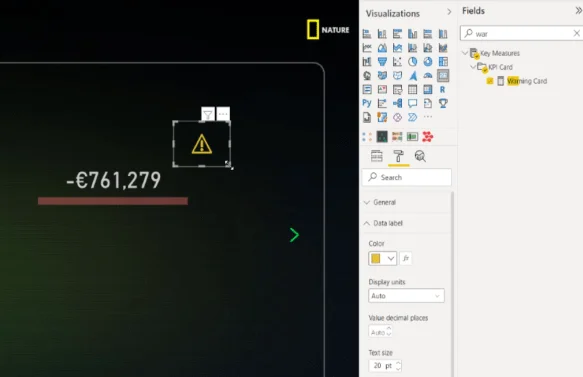Select the Funnel visual
The image size is (583, 377).
382,62
